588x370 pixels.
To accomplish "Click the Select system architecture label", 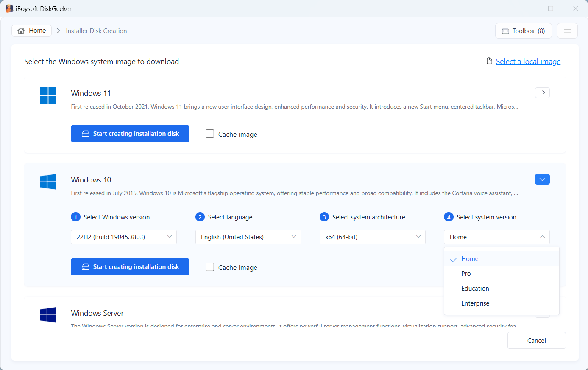I will (369, 217).
